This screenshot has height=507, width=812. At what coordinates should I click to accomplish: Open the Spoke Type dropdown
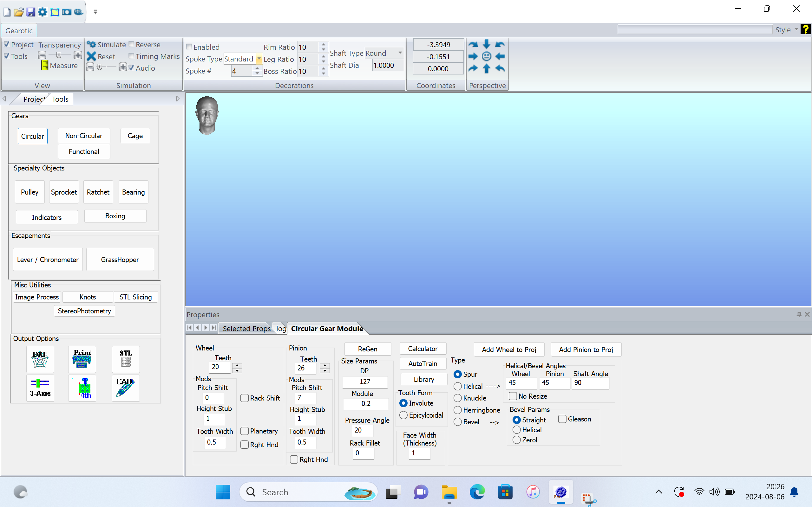(x=259, y=59)
